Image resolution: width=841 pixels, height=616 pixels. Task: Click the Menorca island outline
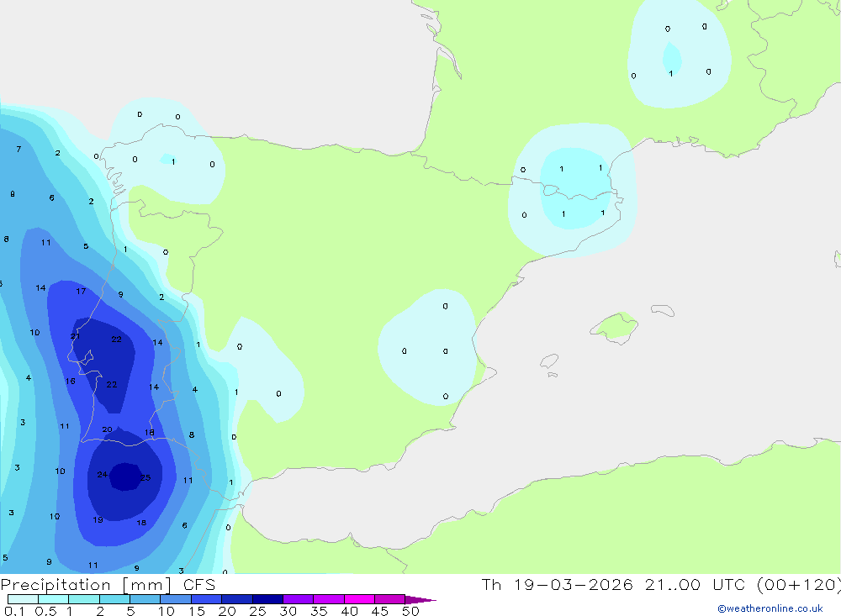(x=663, y=310)
